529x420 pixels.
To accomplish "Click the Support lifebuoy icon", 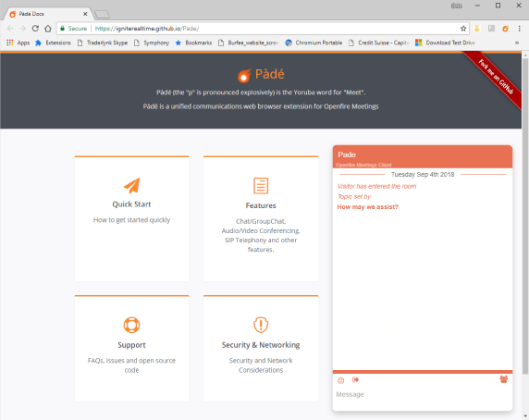I will coord(131,325).
